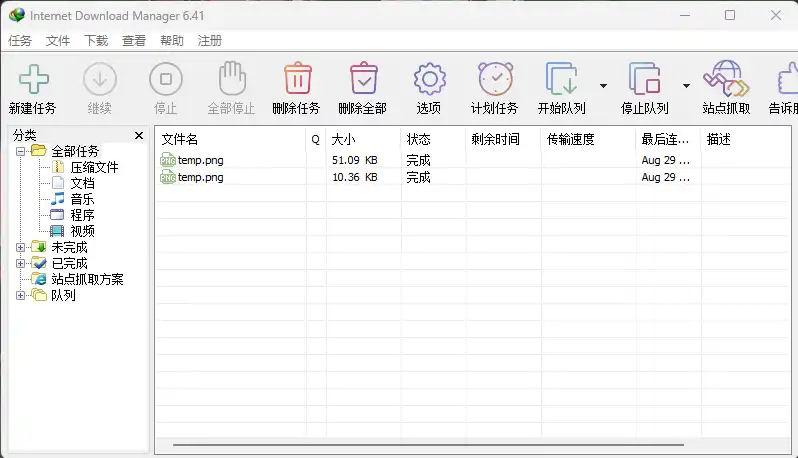The height and width of the screenshot is (458, 798).
Task: Click the 已完成 checkmark folder icon
Action: click(39, 263)
